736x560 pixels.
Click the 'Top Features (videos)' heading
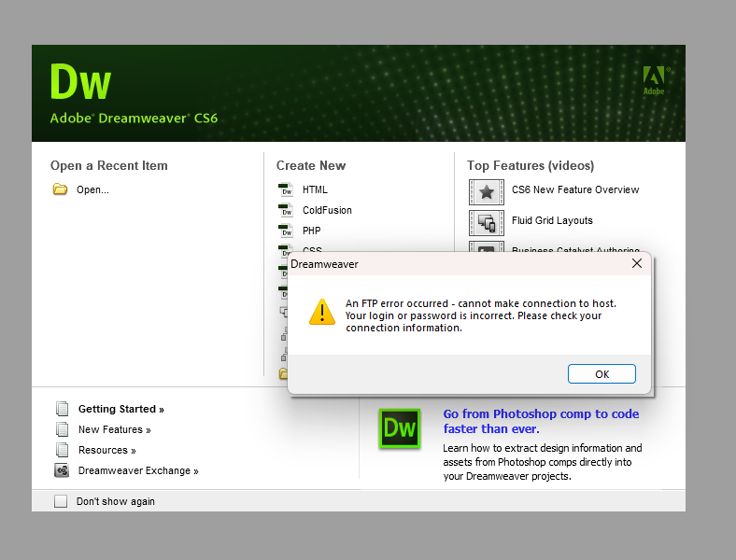(x=531, y=165)
